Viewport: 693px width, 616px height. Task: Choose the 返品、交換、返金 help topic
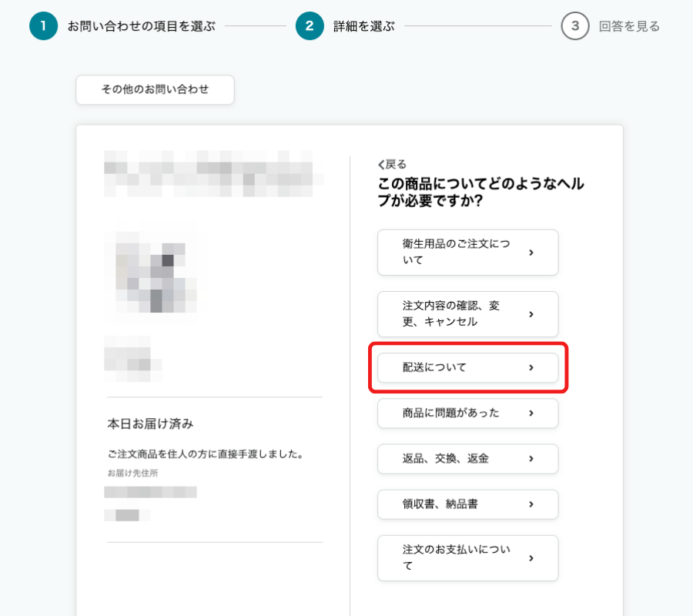tap(467, 459)
